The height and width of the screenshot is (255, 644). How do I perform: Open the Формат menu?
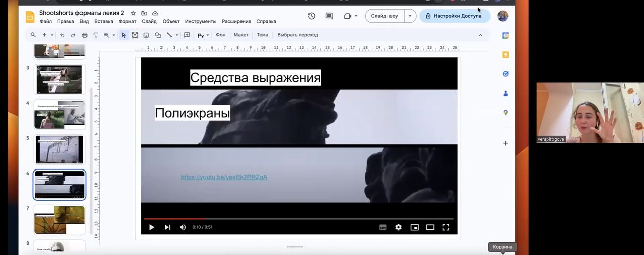(x=128, y=21)
